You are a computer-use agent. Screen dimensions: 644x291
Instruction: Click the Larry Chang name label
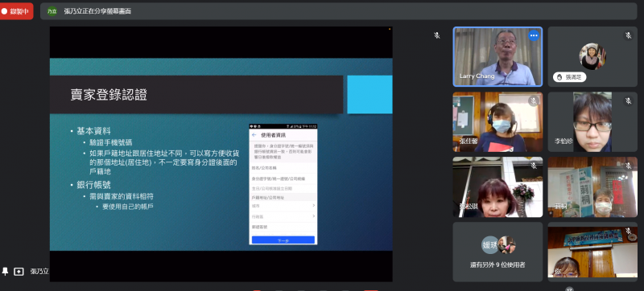pyautogui.click(x=477, y=76)
